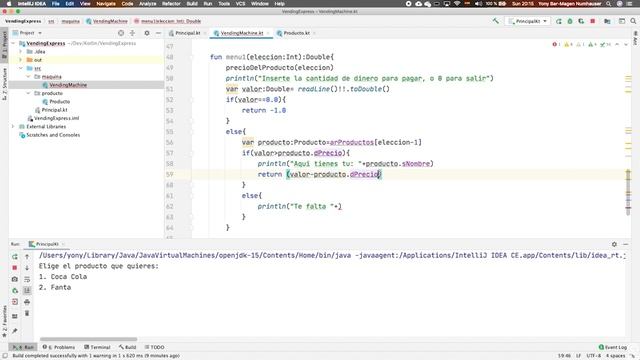
Task: Open the PrincipalKt run configuration dropdown
Action: click(528, 21)
